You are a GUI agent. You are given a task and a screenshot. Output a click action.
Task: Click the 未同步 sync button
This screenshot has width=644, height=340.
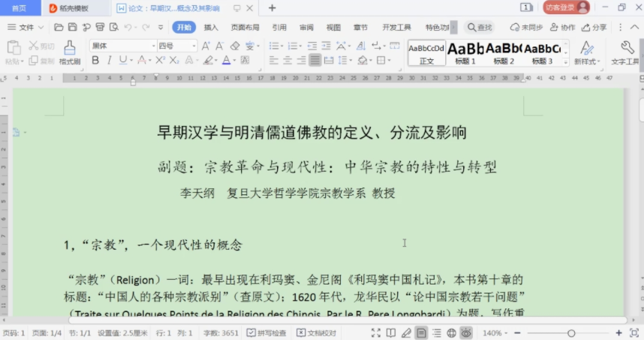coord(527,28)
